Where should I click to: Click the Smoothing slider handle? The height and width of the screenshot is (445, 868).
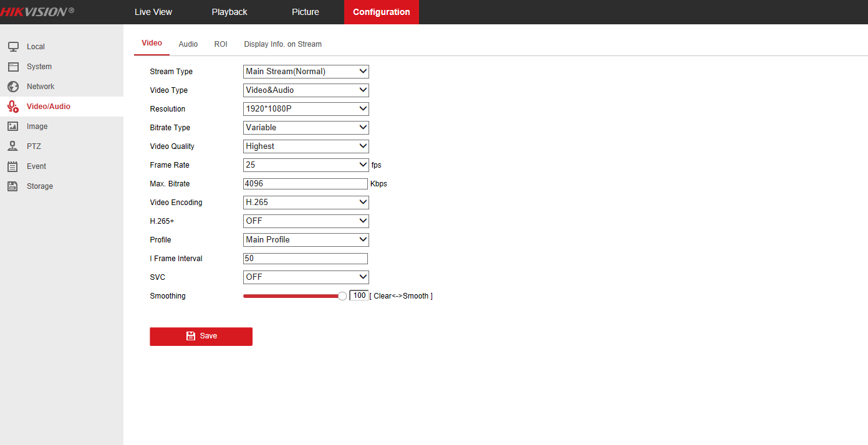click(342, 296)
